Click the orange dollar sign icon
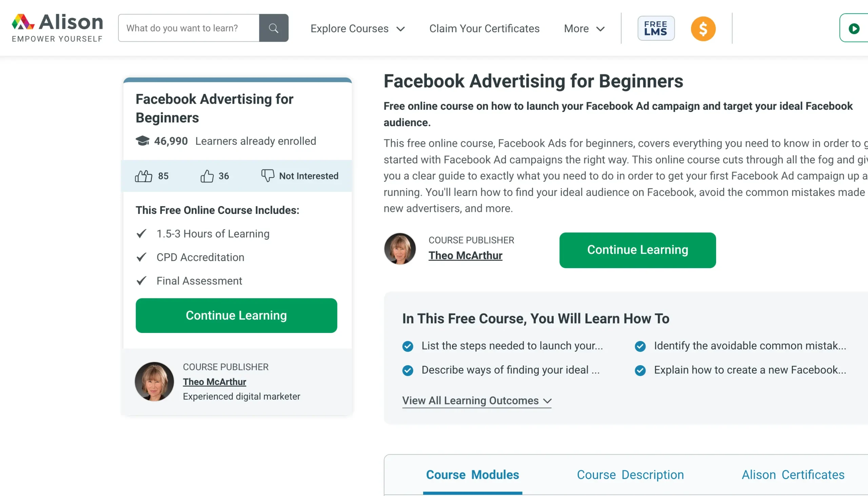This screenshot has height=496, width=868. [x=703, y=28]
